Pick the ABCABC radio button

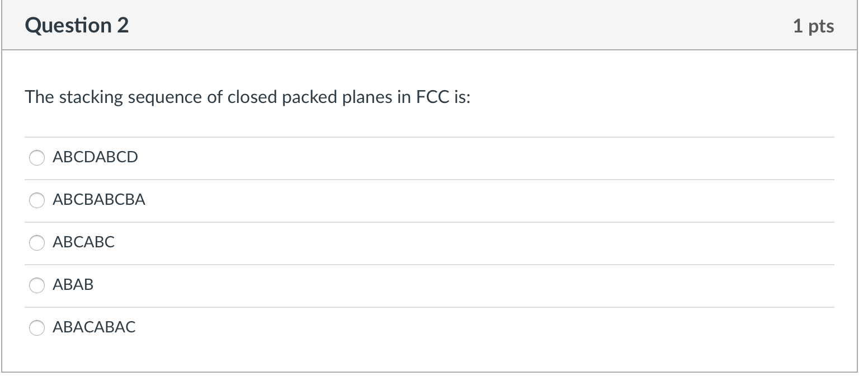(37, 243)
